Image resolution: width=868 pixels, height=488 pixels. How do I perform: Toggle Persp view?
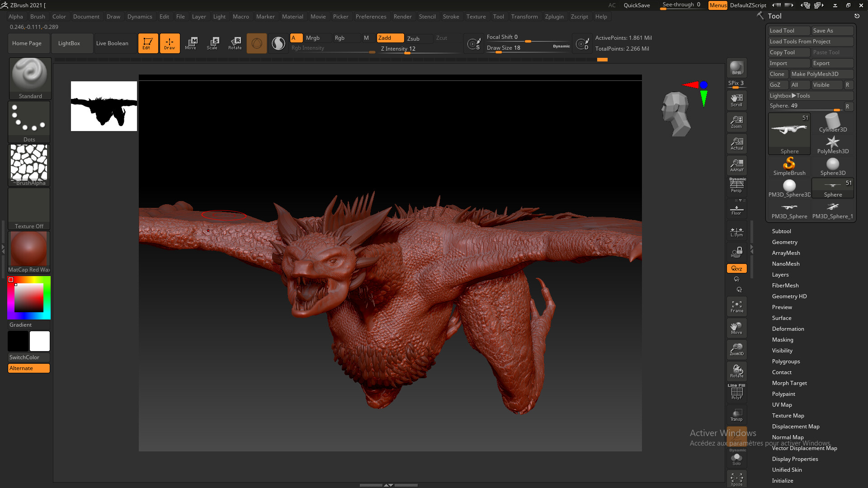tap(736, 185)
